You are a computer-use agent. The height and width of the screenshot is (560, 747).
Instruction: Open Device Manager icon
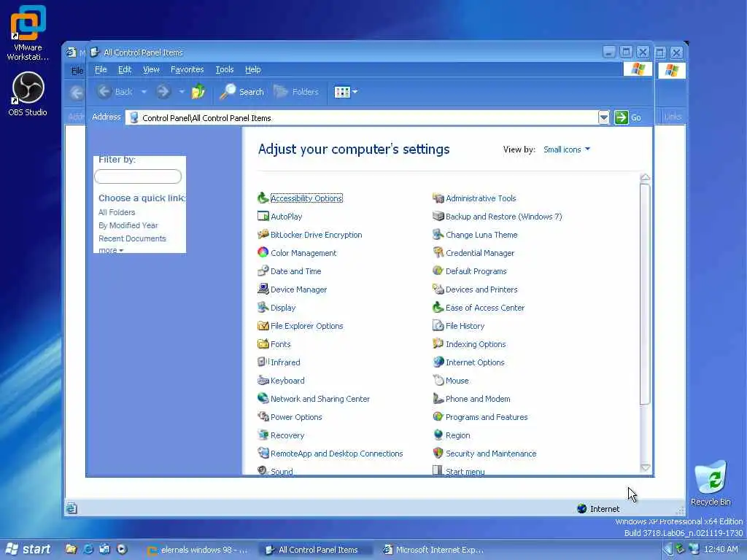pos(263,289)
